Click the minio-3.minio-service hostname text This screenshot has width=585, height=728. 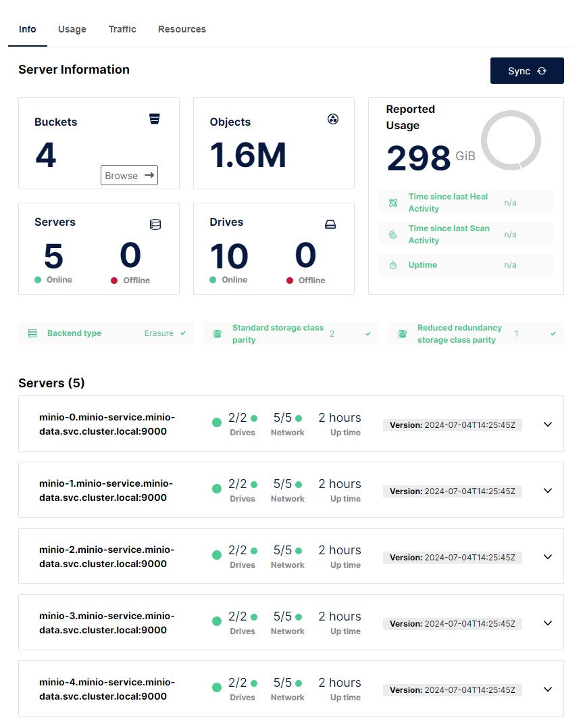tap(107, 623)
